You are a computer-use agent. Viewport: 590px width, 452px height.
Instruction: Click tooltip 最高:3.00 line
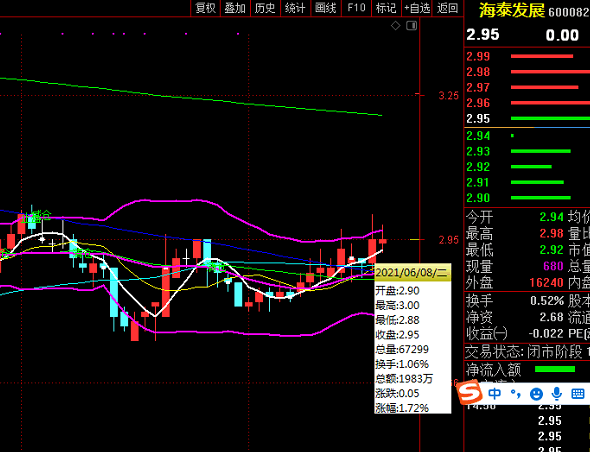click(x=397, y=305)
